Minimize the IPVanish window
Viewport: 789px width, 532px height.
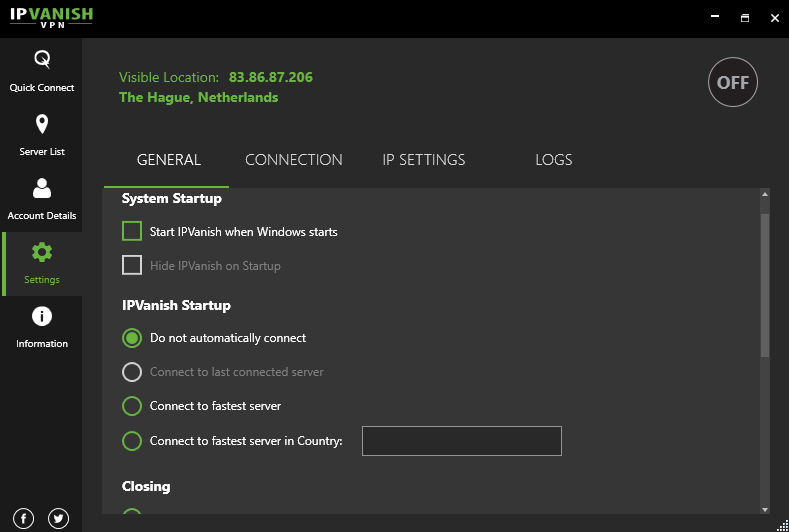pyautogui.click(x=715, y=18)
